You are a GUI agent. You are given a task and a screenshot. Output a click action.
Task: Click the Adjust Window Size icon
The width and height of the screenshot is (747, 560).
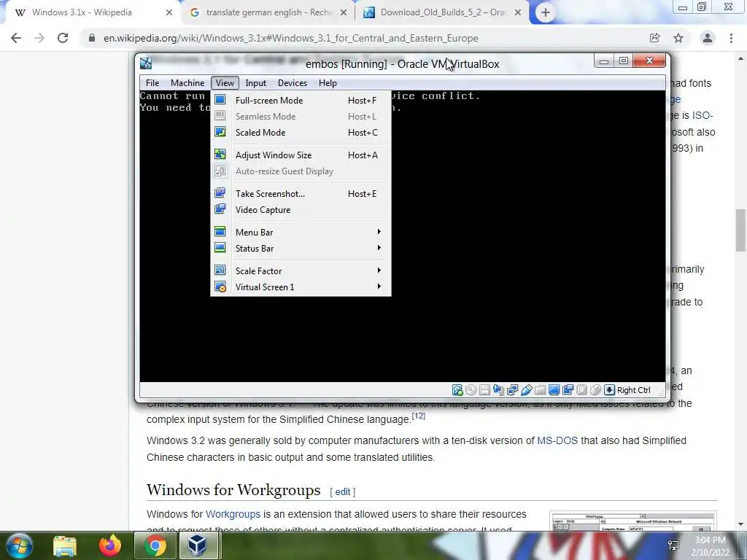tap(220, 155)
